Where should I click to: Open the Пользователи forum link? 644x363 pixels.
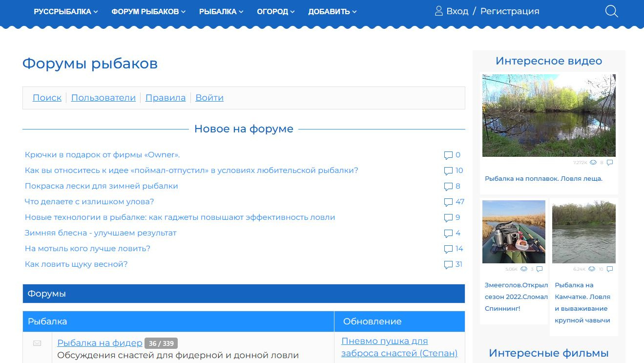click(x=104, y=98)
